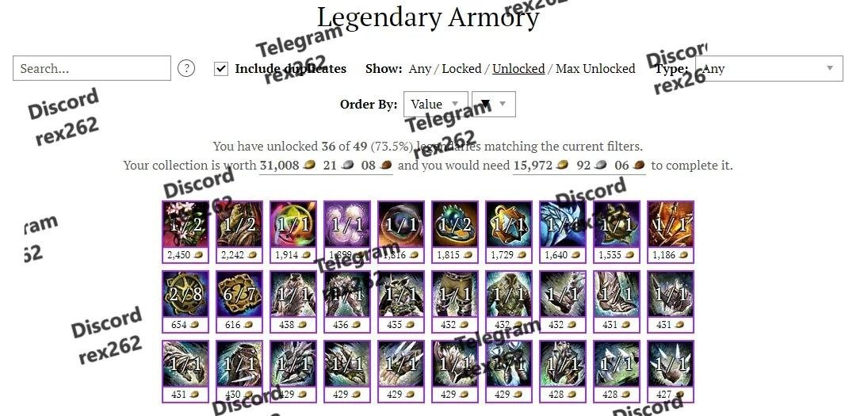
Task: Select the orange amulet item worth 1,729 gold
Action: (509, 231)
